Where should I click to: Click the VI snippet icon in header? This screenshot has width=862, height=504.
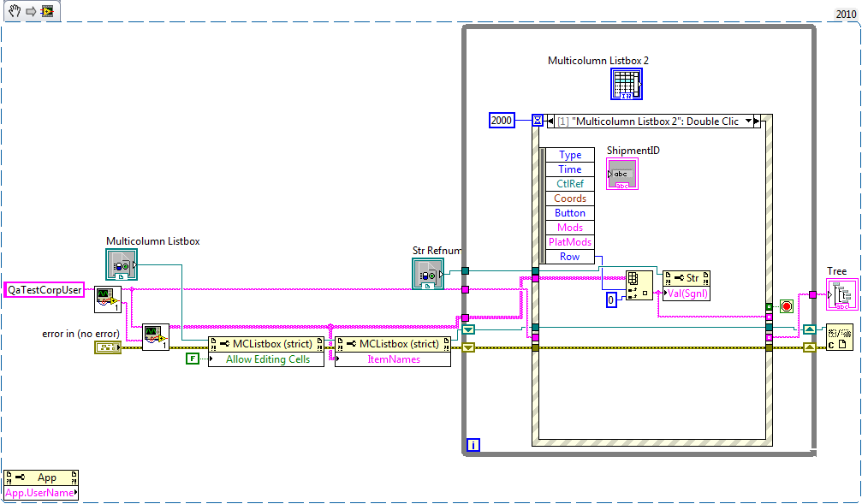(46, 11)
